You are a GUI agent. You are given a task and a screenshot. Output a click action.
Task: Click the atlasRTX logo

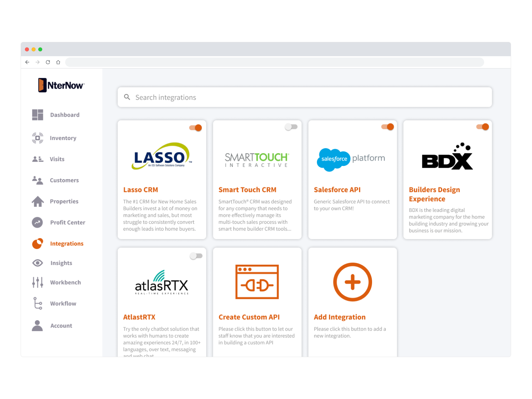click(162, 282)
